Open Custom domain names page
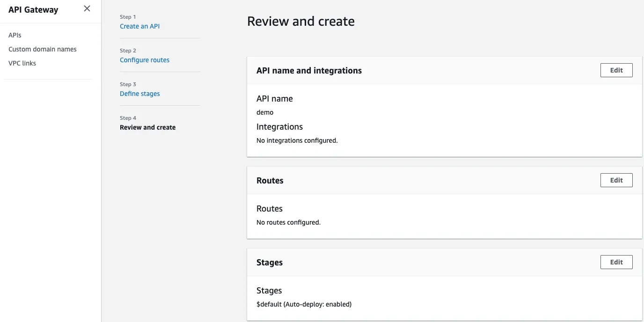 [x=42, y=49]
